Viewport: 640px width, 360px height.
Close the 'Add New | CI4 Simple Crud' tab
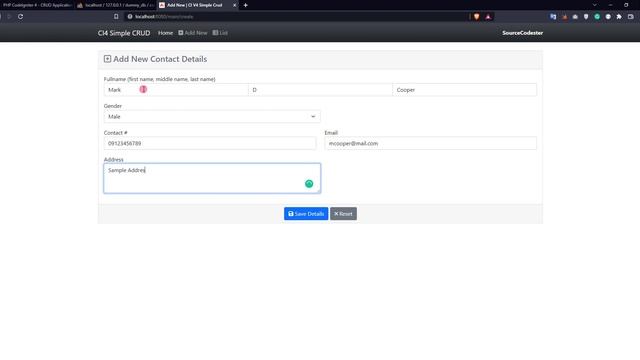click(x=234, y=5)
